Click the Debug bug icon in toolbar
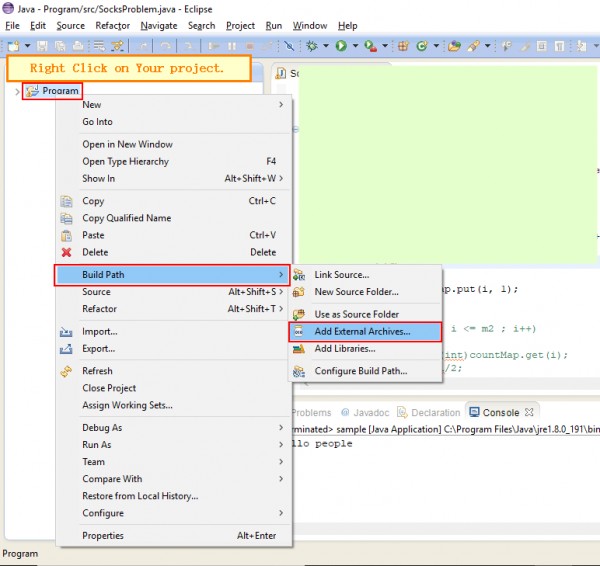Viewport: 600px width, 566px height. point(313,46)
